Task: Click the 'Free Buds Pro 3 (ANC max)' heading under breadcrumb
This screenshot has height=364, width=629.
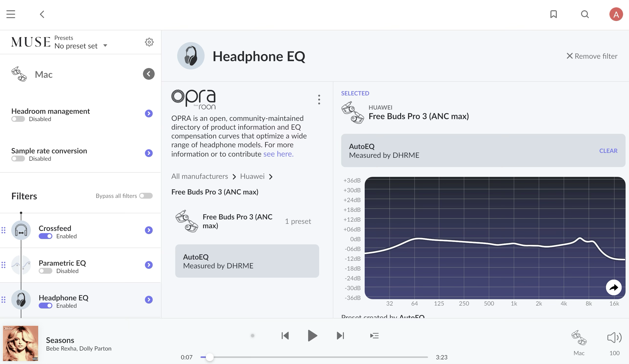Action: [x=215, y=192]
